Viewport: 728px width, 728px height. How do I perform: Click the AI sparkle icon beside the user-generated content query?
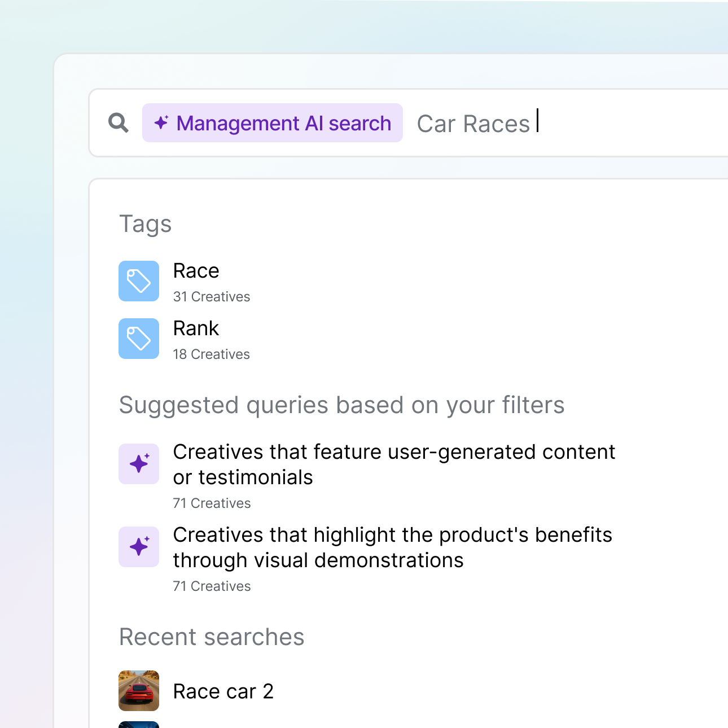(139, 464)
